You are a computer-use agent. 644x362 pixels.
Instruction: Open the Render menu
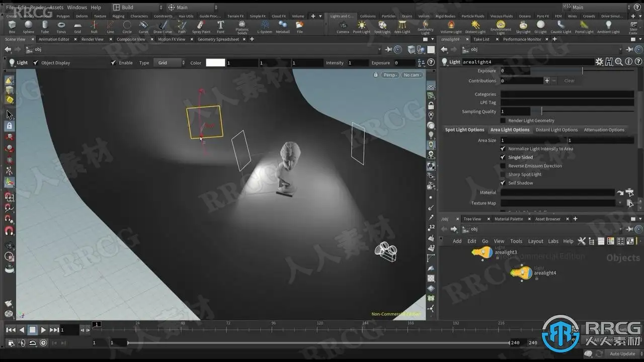click(x=38, y=8)
